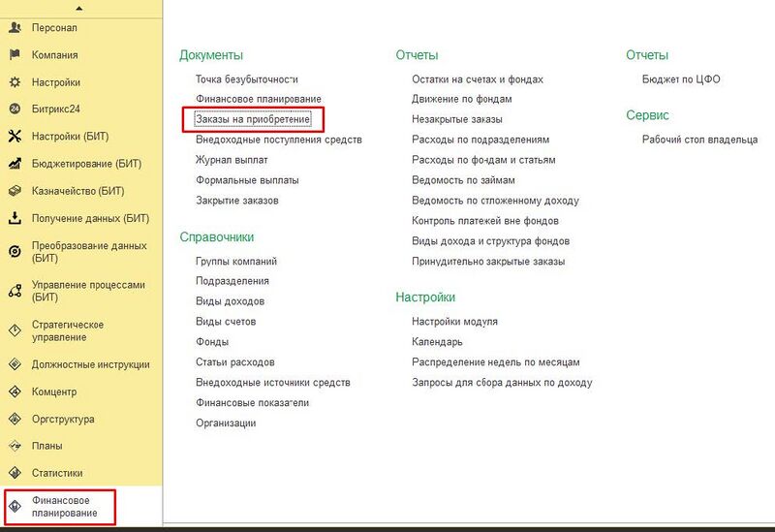This screenshot has height=532, width=775.
Task: Click the Казначейство (БИТ) money icon
Action: 15,191
